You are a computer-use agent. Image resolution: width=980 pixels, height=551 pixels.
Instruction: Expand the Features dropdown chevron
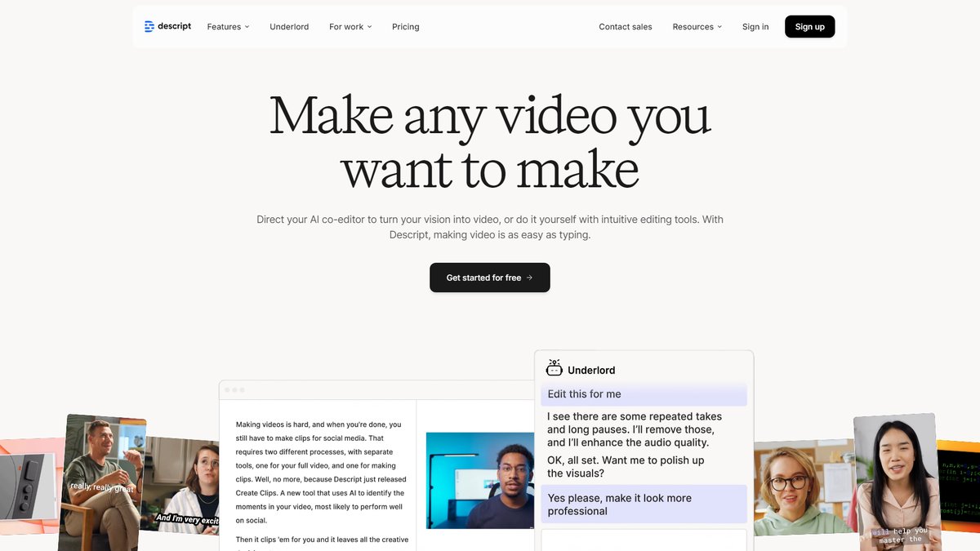click(x=247, y=27)
